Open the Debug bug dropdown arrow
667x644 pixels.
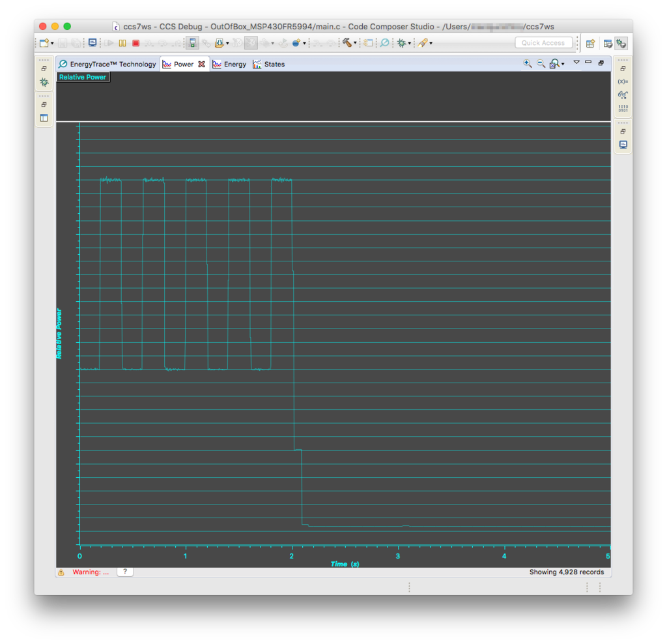pos(409,44)
